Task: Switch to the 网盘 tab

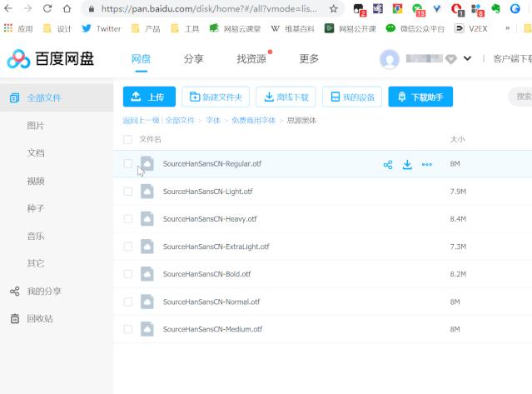Action: click(x=142, y=59)
